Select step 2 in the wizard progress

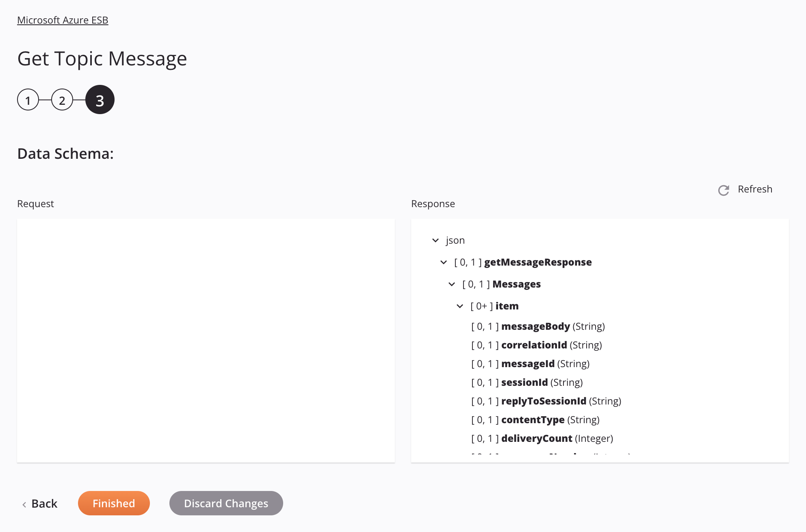click(63, 100)
